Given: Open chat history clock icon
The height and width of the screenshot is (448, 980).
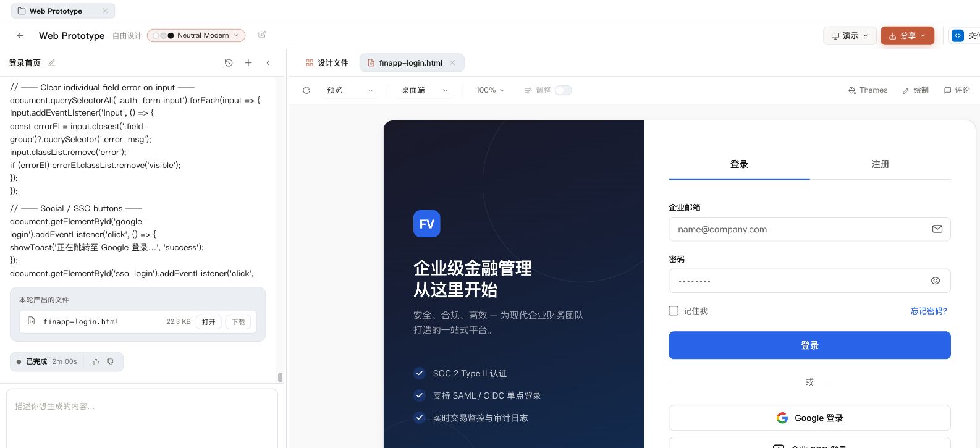Looking at the screenshot, I should [229, 62].
